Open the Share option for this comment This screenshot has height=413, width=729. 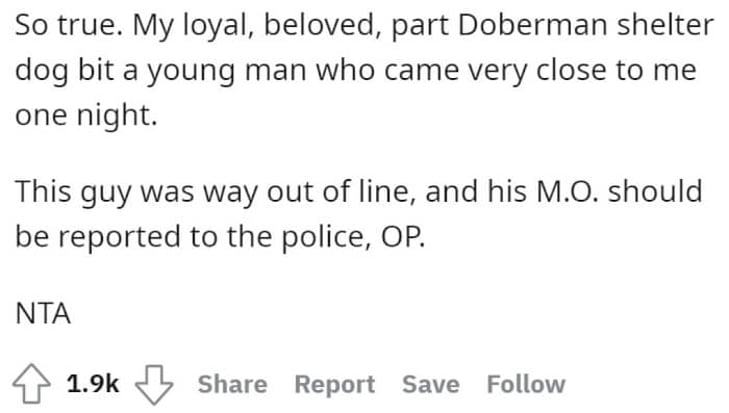(232, 384)
